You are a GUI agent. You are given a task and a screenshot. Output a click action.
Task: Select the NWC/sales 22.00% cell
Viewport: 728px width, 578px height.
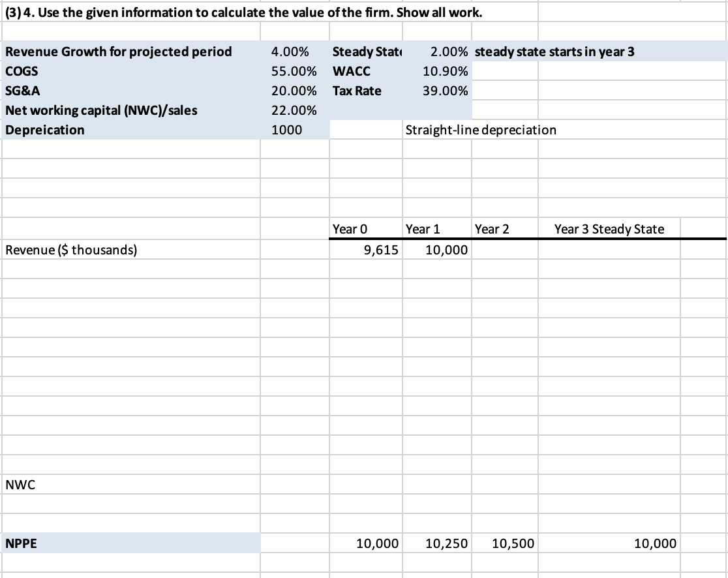[x=295, y=110]
